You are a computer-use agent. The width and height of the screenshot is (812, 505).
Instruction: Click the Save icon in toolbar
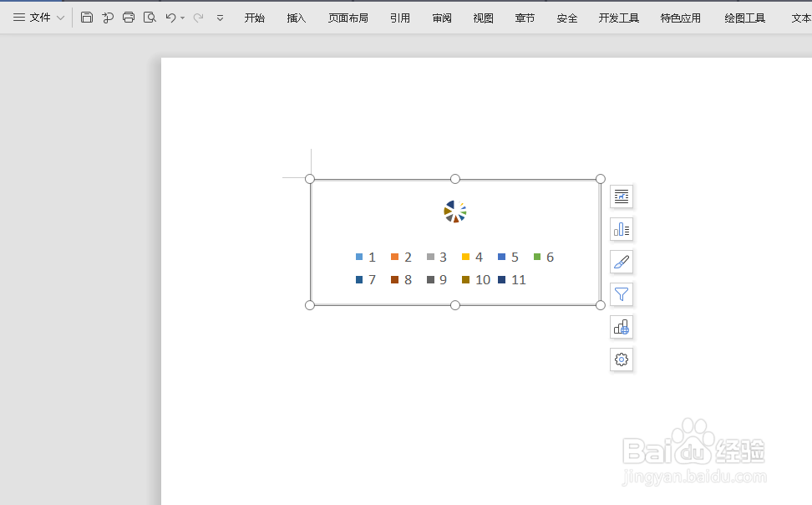point(87,18)
